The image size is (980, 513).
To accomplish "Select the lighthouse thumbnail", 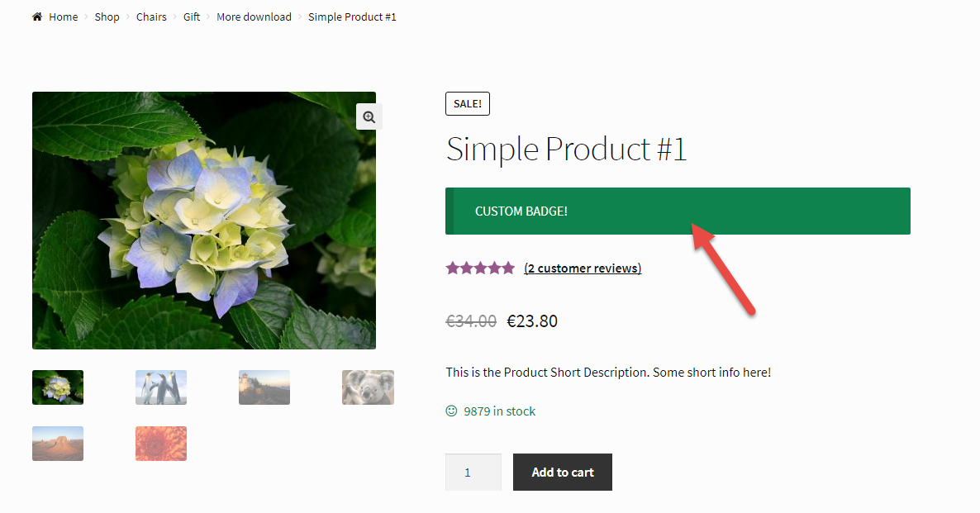I will 264,387.
